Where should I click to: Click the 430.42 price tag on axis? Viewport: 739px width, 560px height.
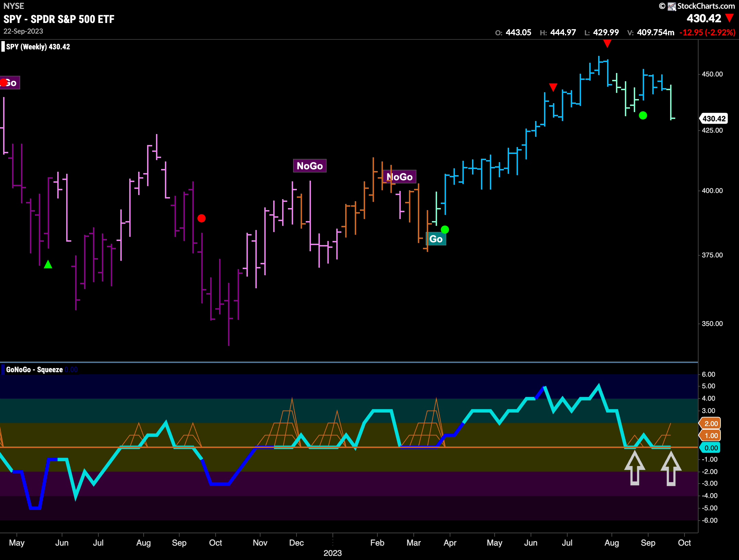[x=714, y=119]
